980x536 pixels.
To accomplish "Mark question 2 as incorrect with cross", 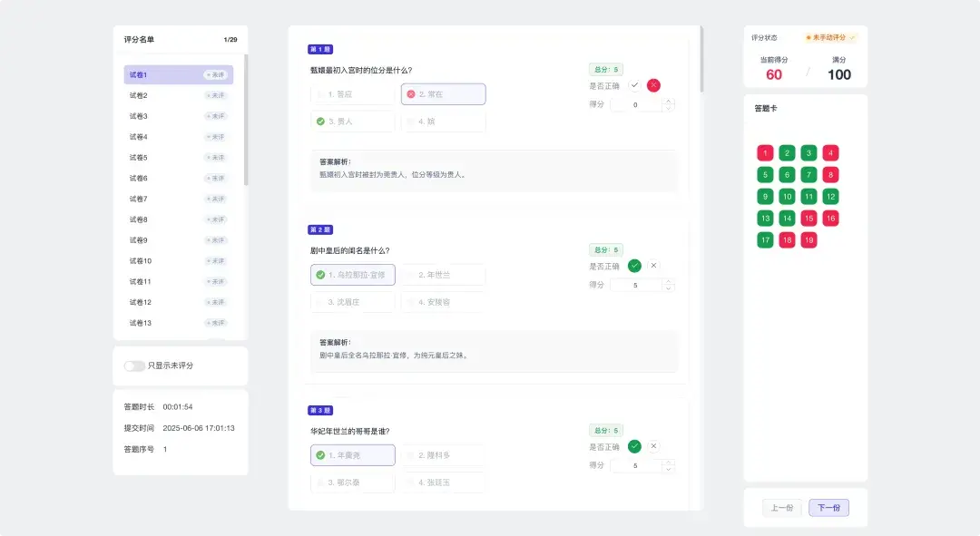I will tap(653, 266).
